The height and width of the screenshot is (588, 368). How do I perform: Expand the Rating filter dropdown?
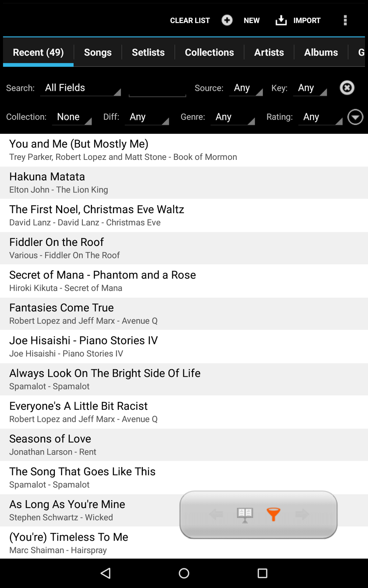pos(320,117)
